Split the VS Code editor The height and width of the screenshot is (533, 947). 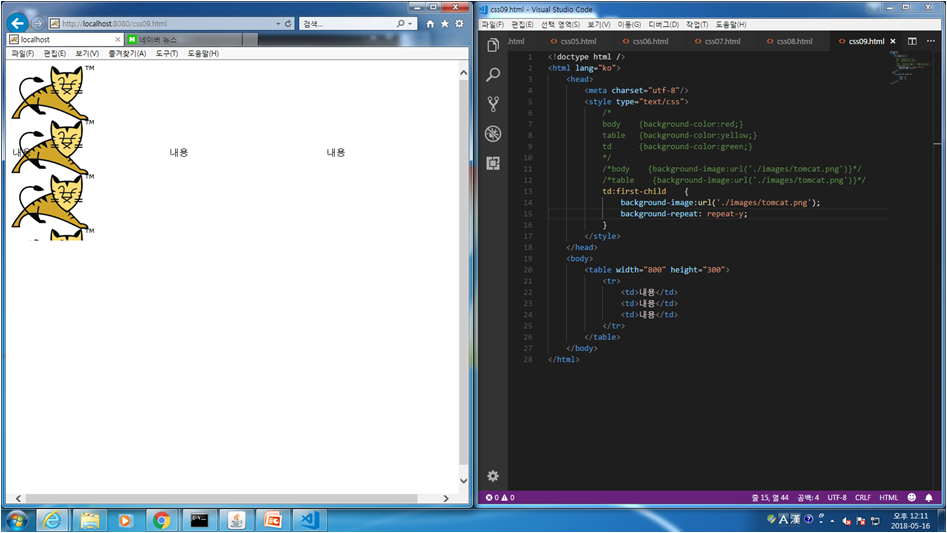coord(912,41)
